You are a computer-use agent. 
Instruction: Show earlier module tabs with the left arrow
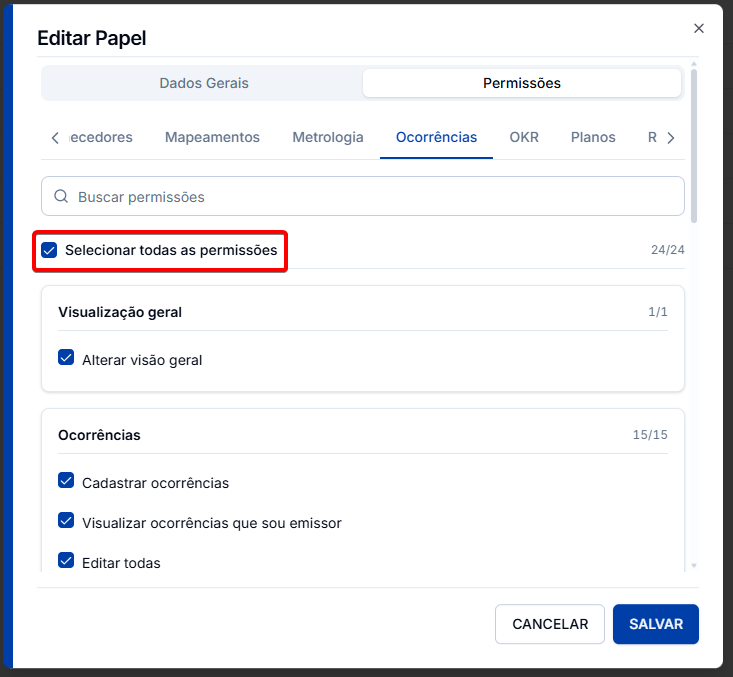(x=55, y=138)
